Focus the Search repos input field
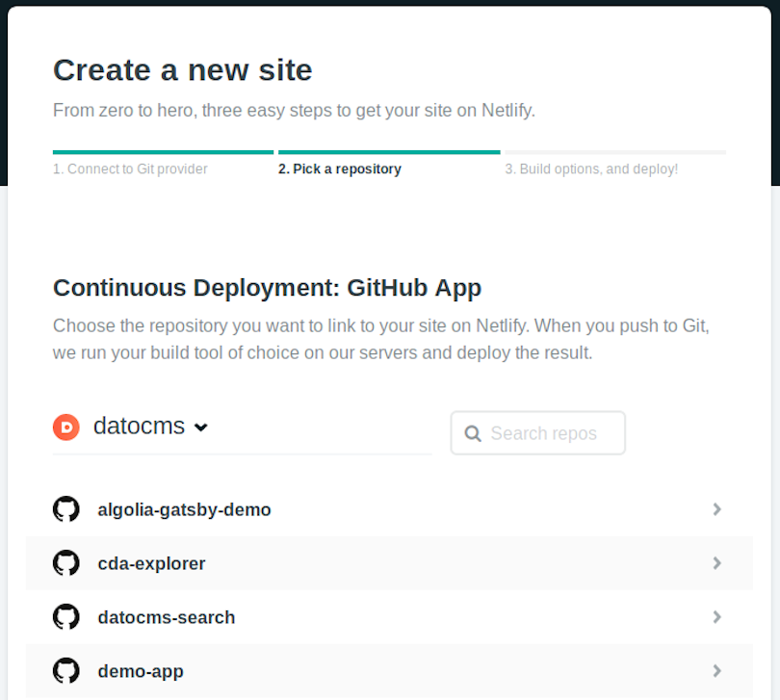Screen dimensions: 780x700 coord(537,433)
